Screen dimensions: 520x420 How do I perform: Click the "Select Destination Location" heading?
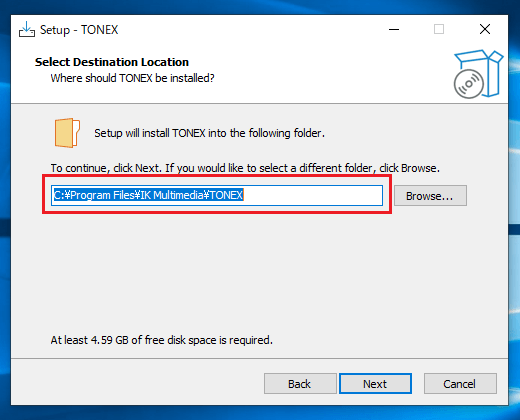tap(112, 62)
